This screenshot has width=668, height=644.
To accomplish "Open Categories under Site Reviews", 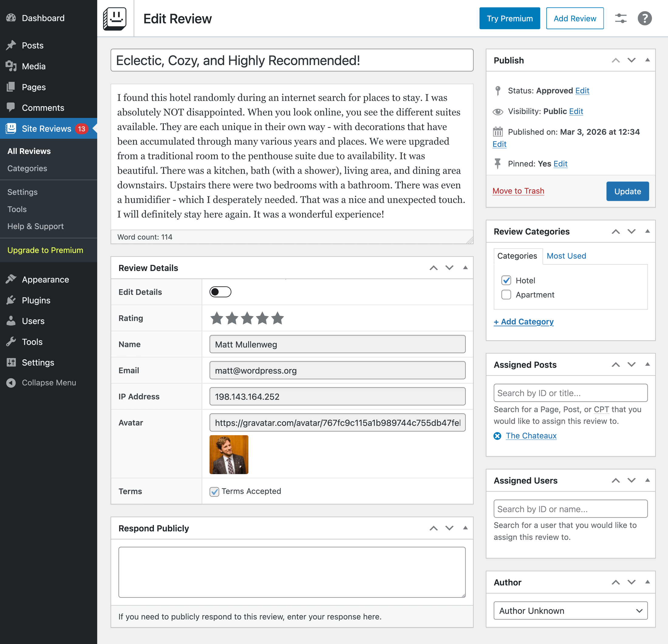I will tap(27, 168).
